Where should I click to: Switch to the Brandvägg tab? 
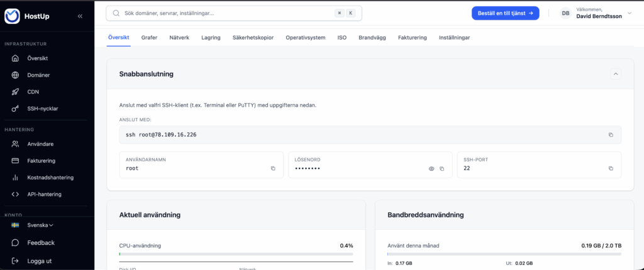(372, 38)
